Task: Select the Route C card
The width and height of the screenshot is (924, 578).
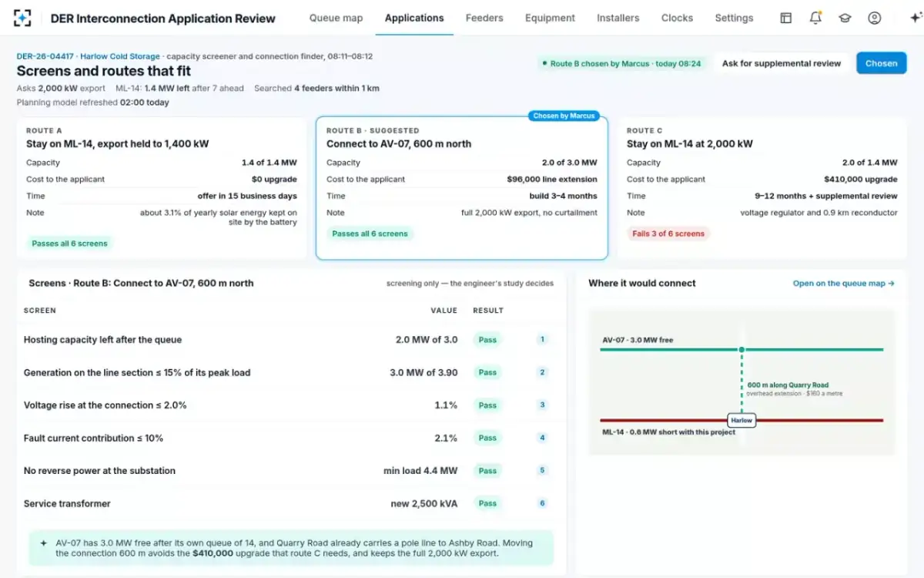Action: pyautogui.click(x=762, y=188)
